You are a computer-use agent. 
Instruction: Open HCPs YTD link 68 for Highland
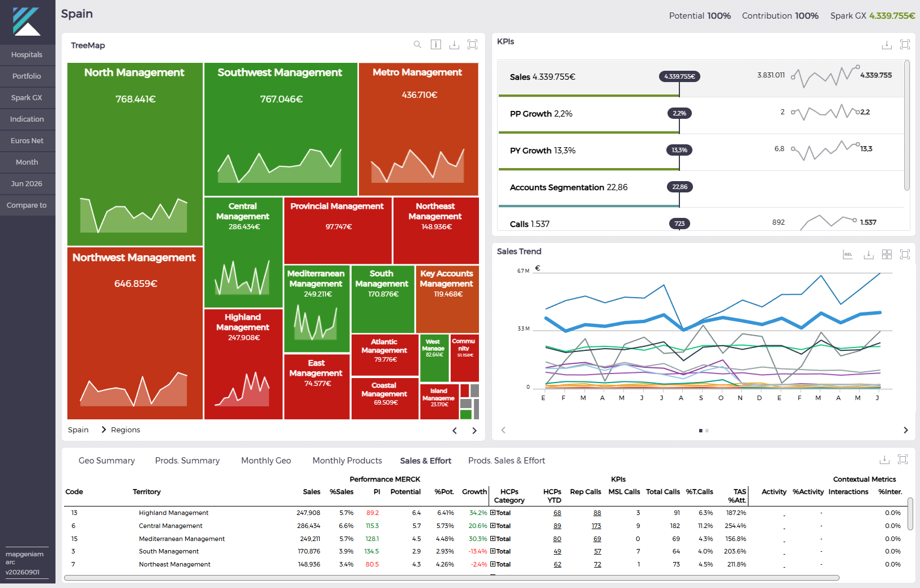click(x=558, y=513)
